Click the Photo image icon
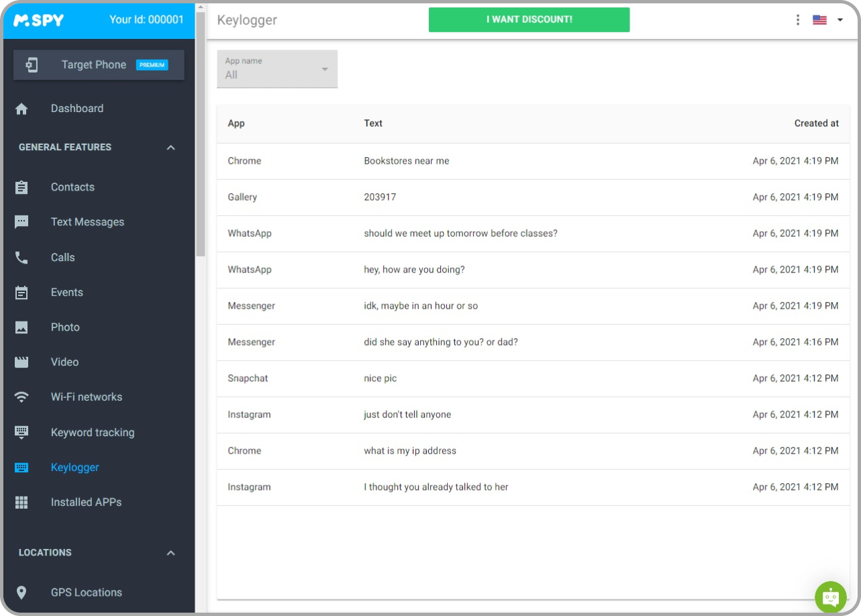 pos(21,327)
